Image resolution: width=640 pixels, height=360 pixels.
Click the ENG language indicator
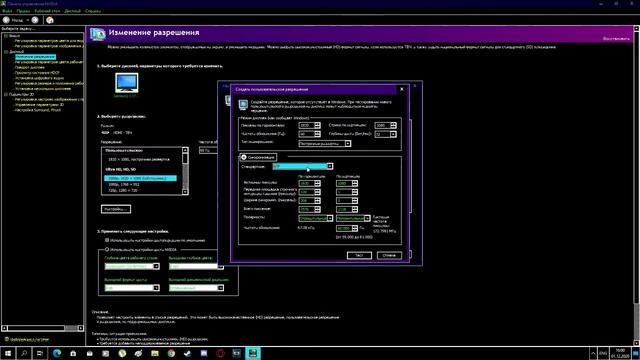[603, 353]
